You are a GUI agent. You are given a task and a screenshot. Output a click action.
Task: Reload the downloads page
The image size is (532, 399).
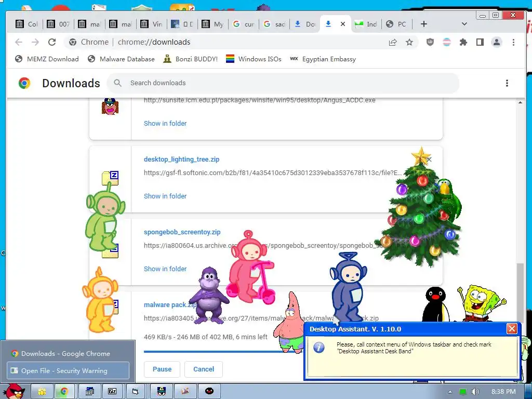pyautogui.click(x=52, y=42)
